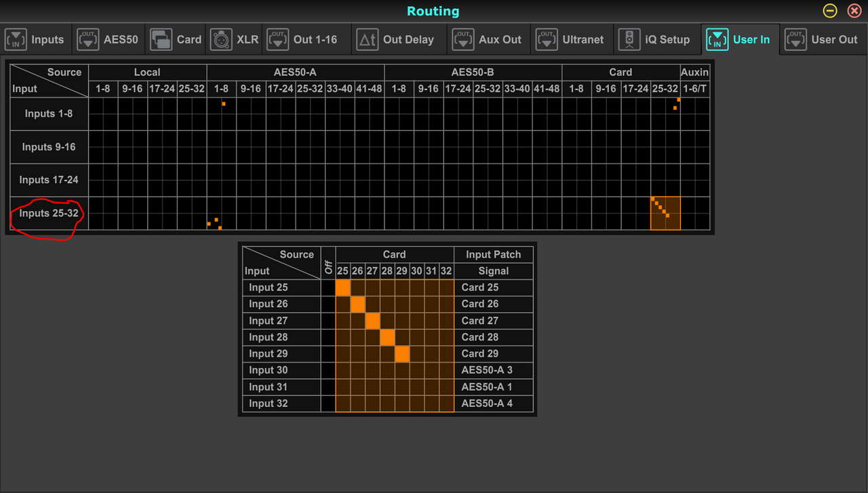
Task: Open the Aux Out tab
Action: [x=488, y=39]
